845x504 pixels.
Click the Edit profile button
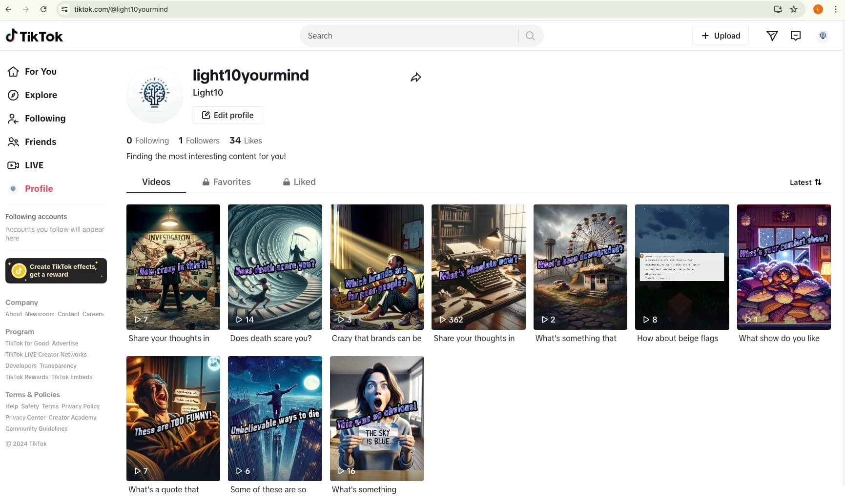[x=227, y=115]
